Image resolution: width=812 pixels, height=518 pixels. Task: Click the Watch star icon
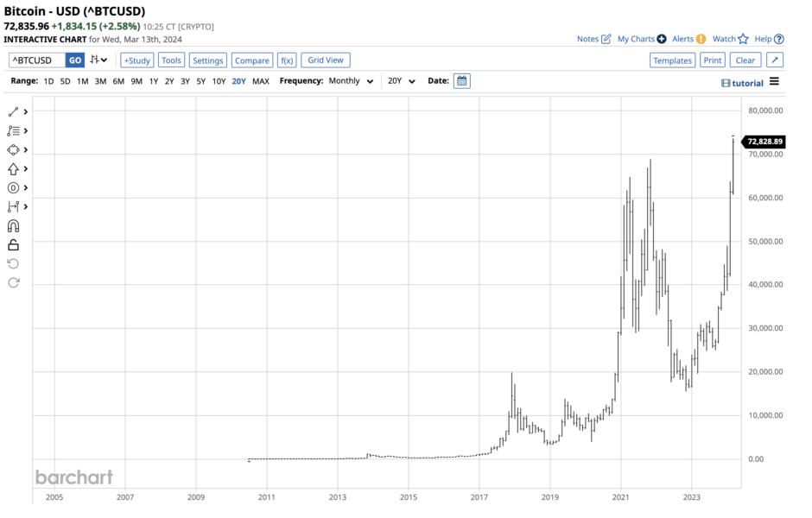(743, 39)
